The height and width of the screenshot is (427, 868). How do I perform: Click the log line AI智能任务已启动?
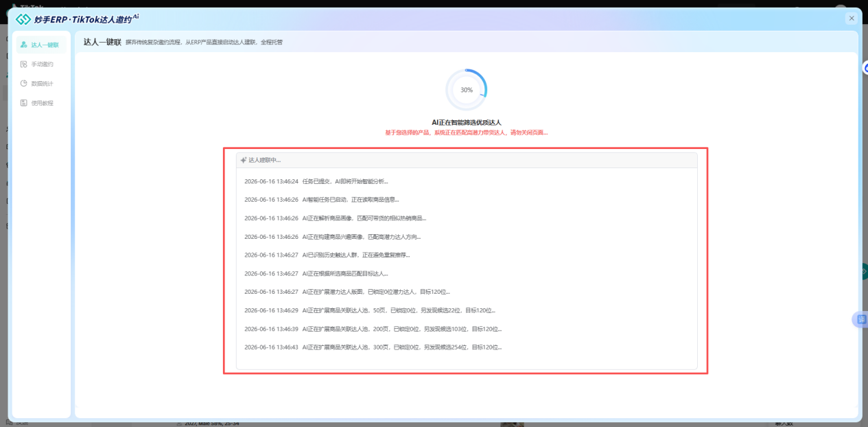(321, 200)
